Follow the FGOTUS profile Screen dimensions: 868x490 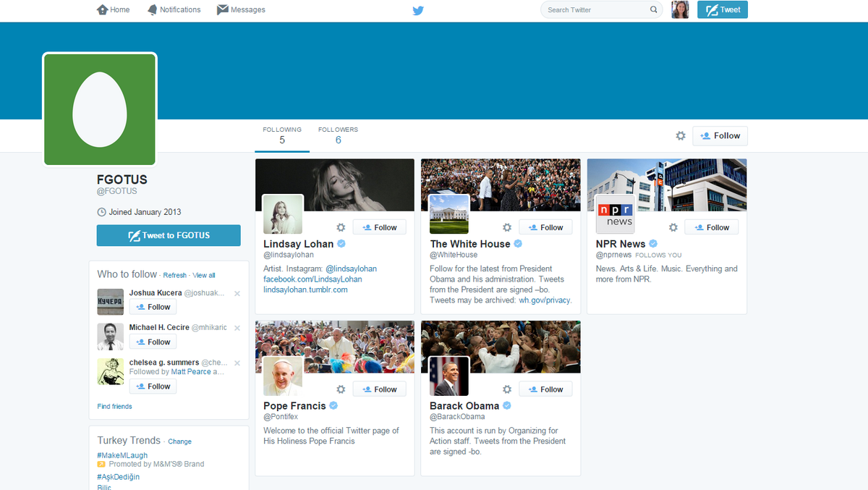[x=720, y=135]
